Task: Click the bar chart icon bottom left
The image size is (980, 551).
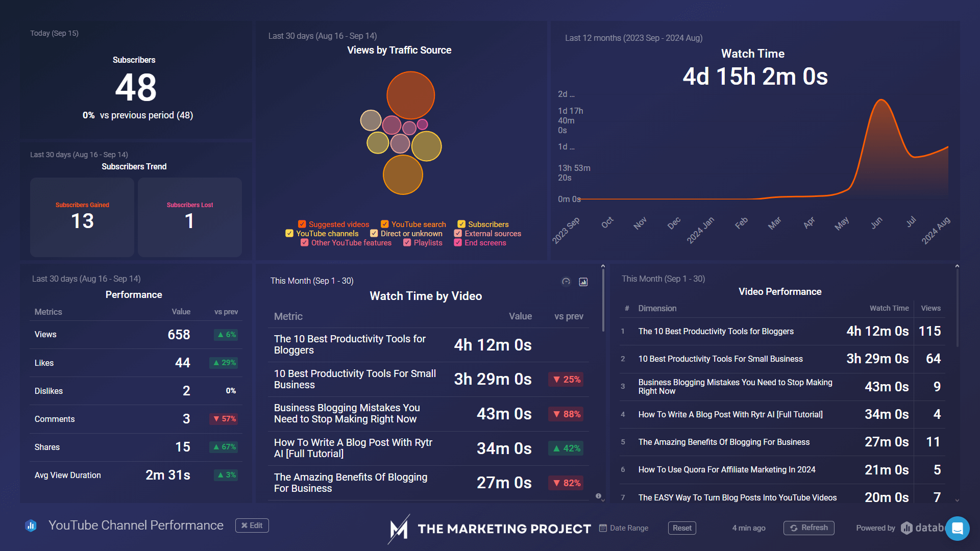Action: point(31,525)
